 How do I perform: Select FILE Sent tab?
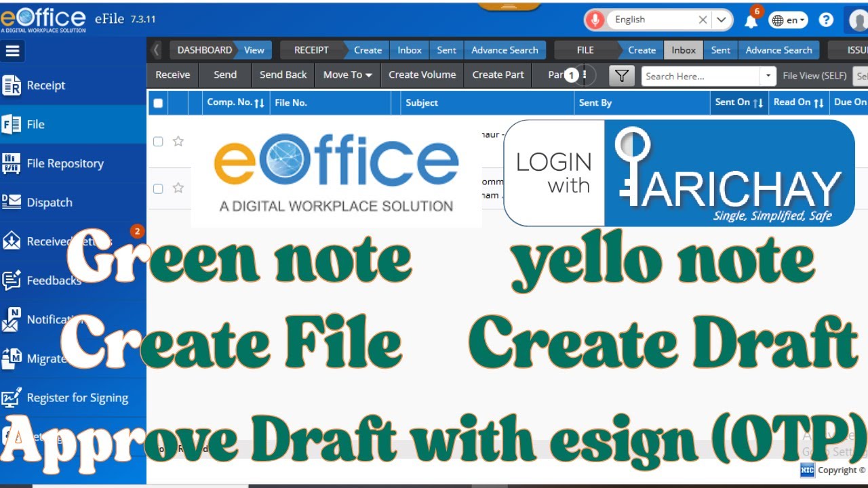click(x=721, y=50)
